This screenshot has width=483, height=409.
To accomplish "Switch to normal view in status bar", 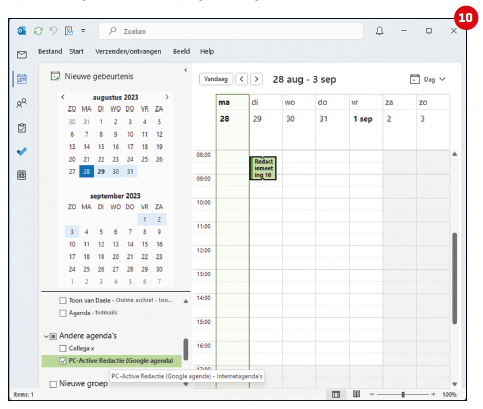I will [336, 395].
